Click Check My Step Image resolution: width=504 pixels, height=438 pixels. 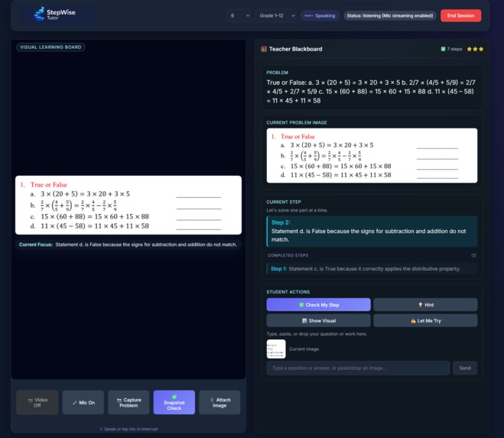point(318,305)
